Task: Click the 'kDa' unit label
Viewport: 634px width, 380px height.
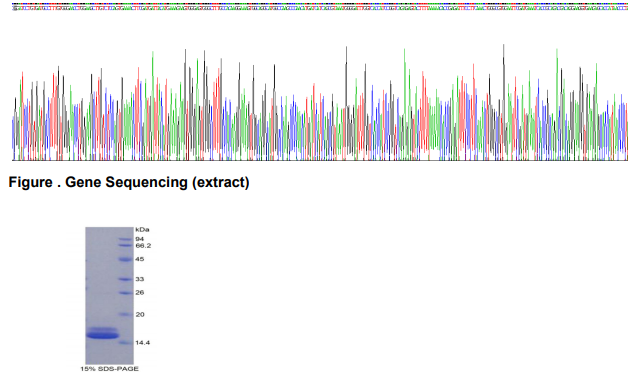Action: point(142,230)
